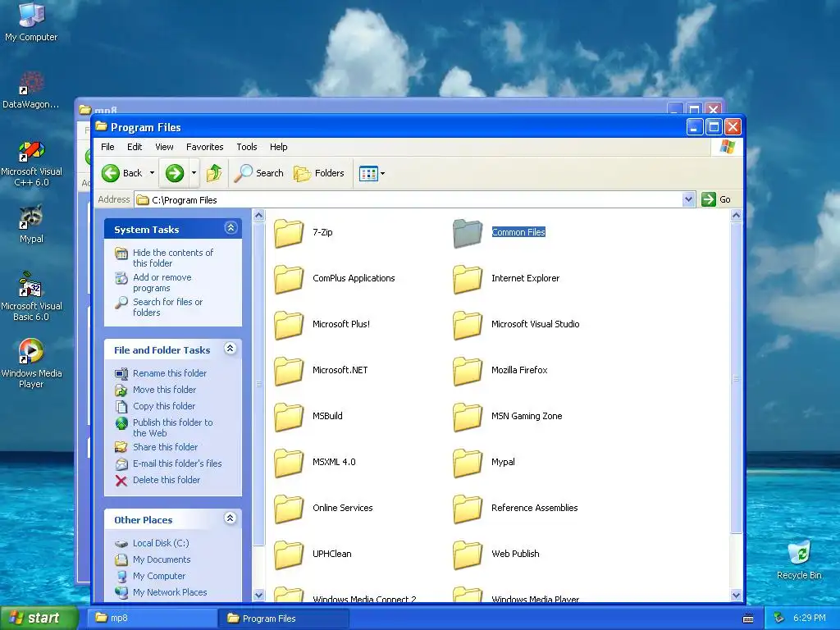840x630 pixels.
Task: Open the Microsoft Visual Studio folder icon
Action: [x=468, y=325]
